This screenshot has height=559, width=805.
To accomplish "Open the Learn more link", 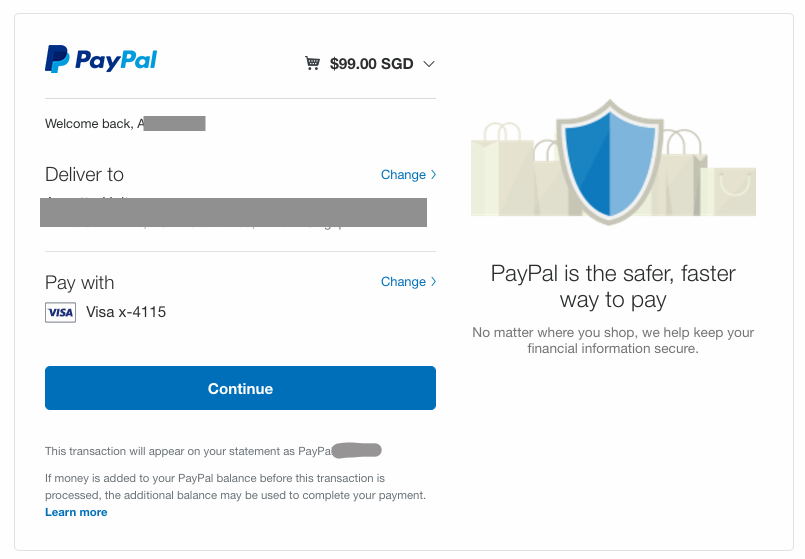I will click(76, 512).
